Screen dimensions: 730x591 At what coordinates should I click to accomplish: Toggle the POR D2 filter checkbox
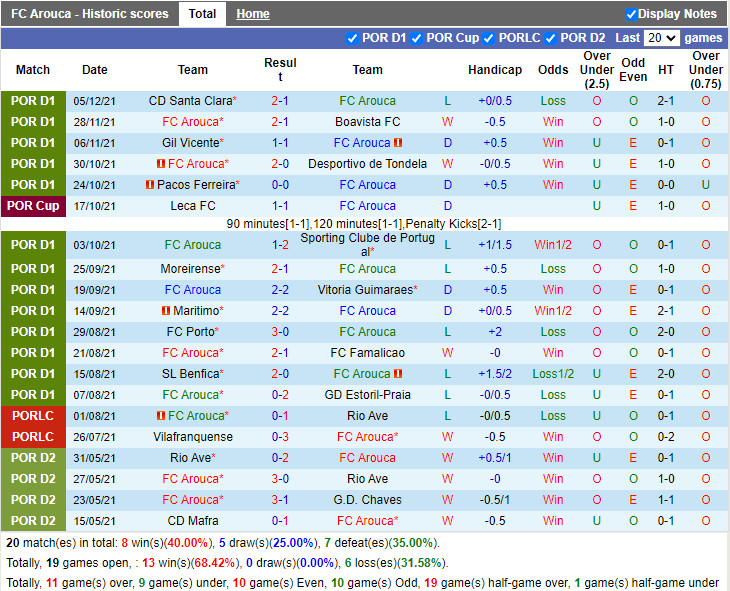pyautogui.click(x=551, y=38)
